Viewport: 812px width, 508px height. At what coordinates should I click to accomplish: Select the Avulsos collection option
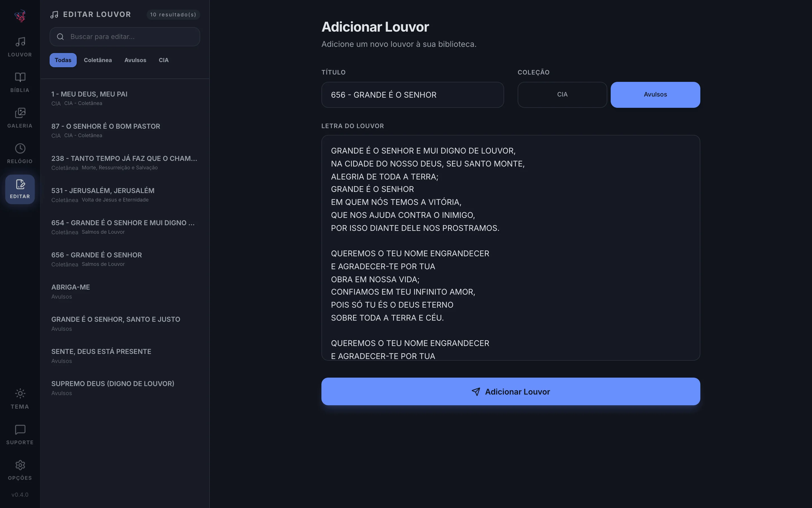click(655, 95)
